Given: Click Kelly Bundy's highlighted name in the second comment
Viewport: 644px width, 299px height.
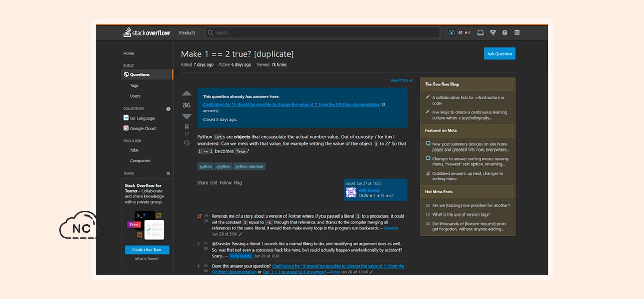Looking at the screenshot, I should (x=241, y=256).
